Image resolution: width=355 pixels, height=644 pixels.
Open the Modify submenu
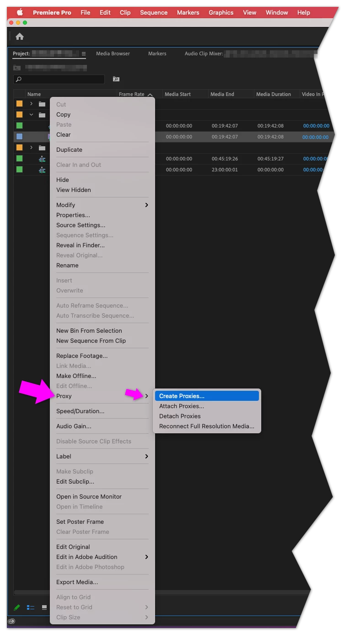102,205
